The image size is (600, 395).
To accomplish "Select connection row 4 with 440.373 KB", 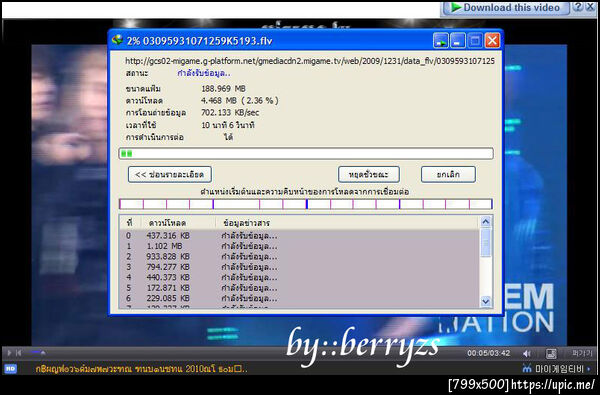I will [x=299, y=277].
